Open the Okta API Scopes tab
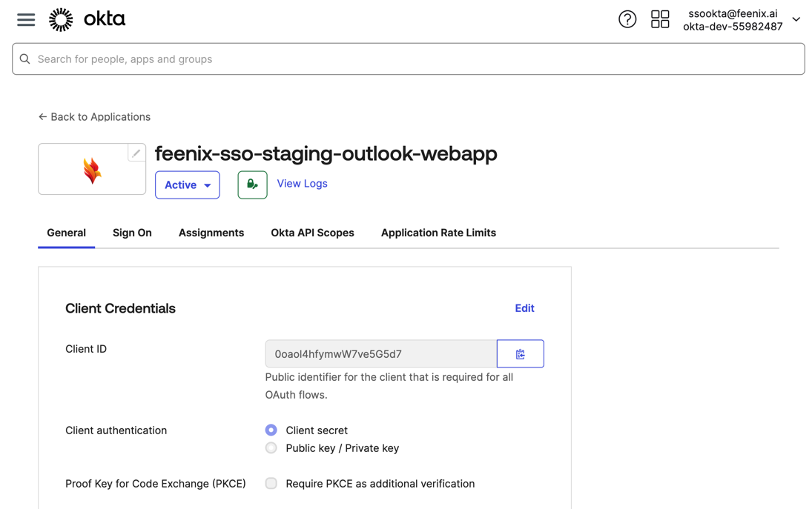Viewport: 812px width, 509px height. 312,233
